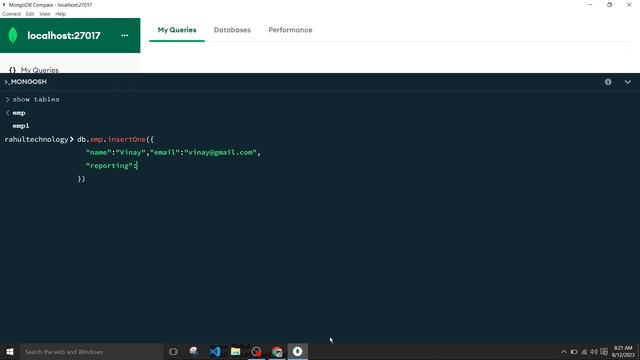Switch to the Databases tab
Viewport: 640px width, 360px height.
coord(232,30)
